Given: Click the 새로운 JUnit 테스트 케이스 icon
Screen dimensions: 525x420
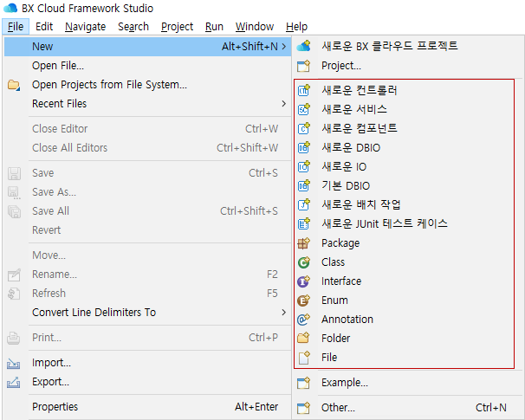Looking at the screenshot, I should coord(303,223).
